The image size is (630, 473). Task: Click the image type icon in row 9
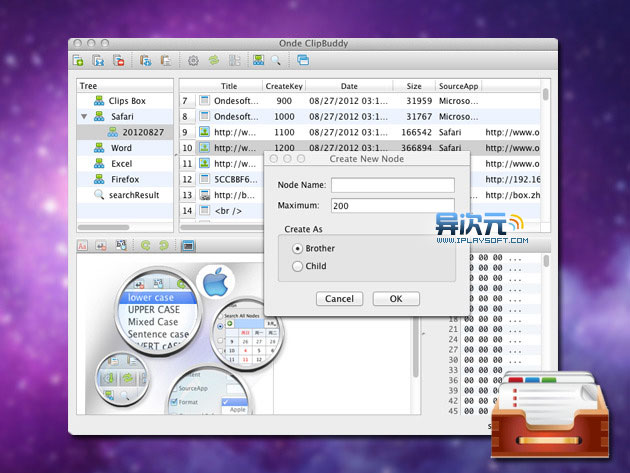pyautogui.click(x=205, y=132)
